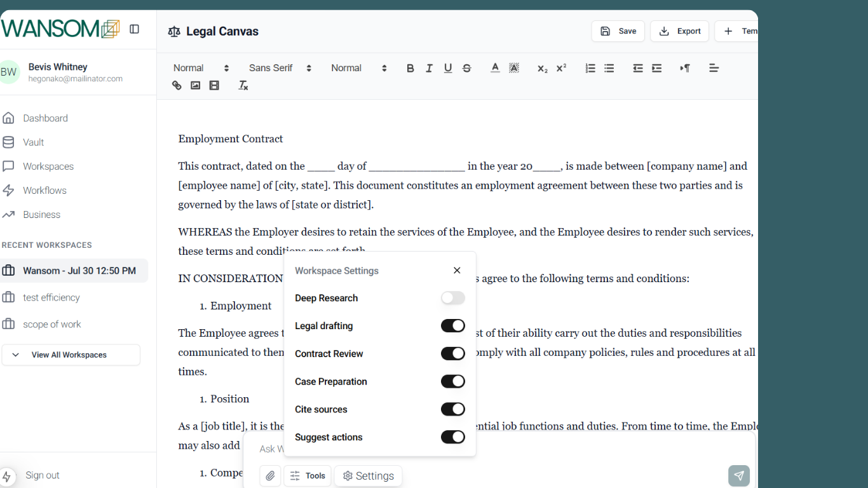868x488 pixels.
Task: Clear formatting with the remove-format icon
Action: click(x=243, y=85)
